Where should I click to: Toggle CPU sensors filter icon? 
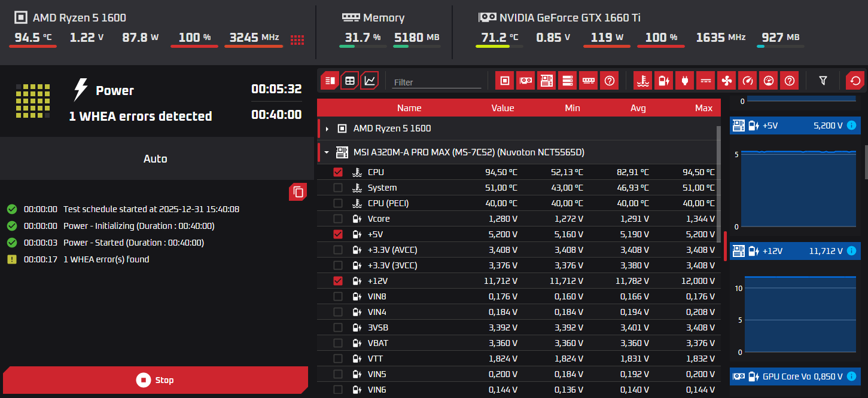[x=505, y=80]
